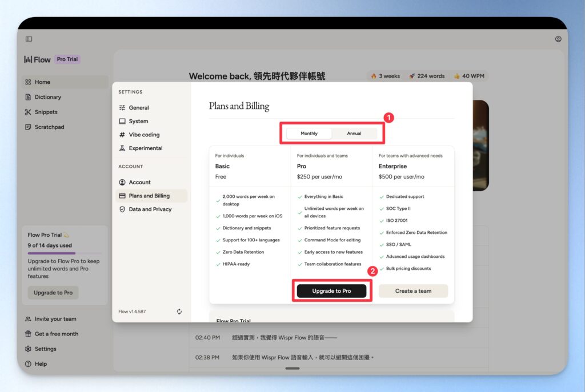Click the General settings sliders icon
585x392 pixels.
[x=122, y=107]
